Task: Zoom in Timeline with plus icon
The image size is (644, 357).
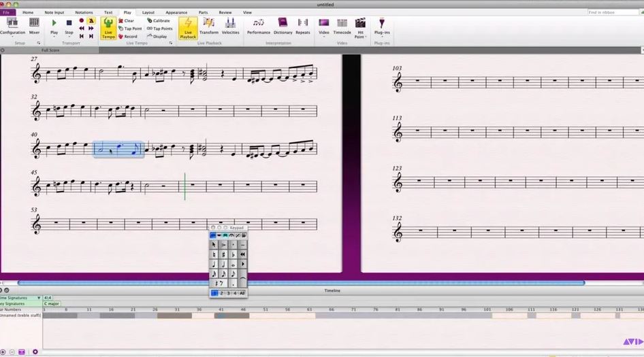Action: tap(3, 352)
